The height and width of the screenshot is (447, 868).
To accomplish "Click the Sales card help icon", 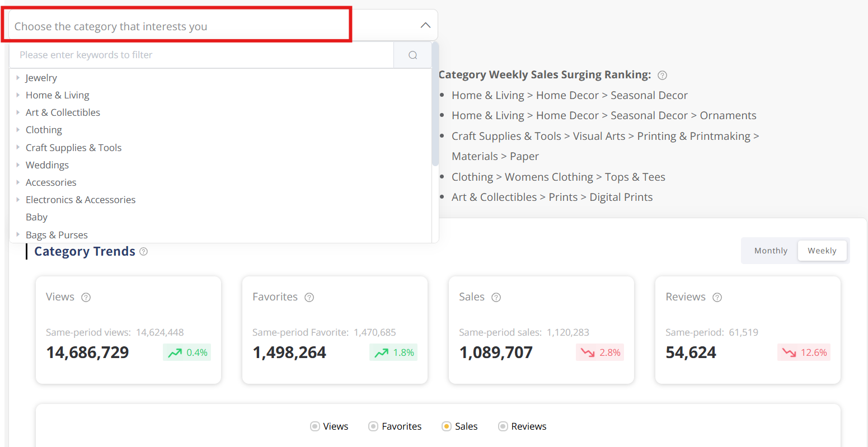I will point(496,297).
